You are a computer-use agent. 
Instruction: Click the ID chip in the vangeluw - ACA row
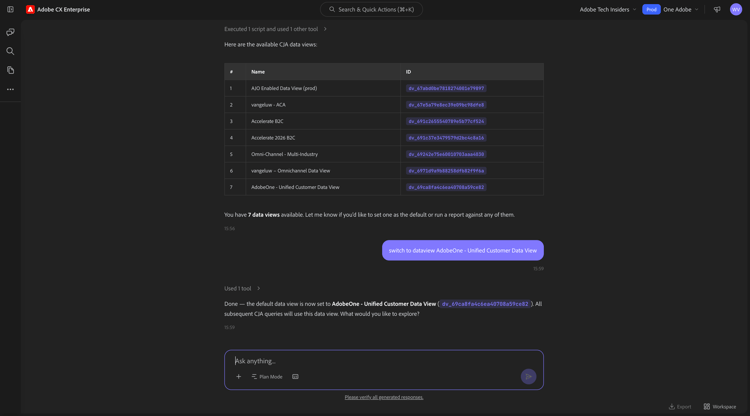tap(446, 105)
